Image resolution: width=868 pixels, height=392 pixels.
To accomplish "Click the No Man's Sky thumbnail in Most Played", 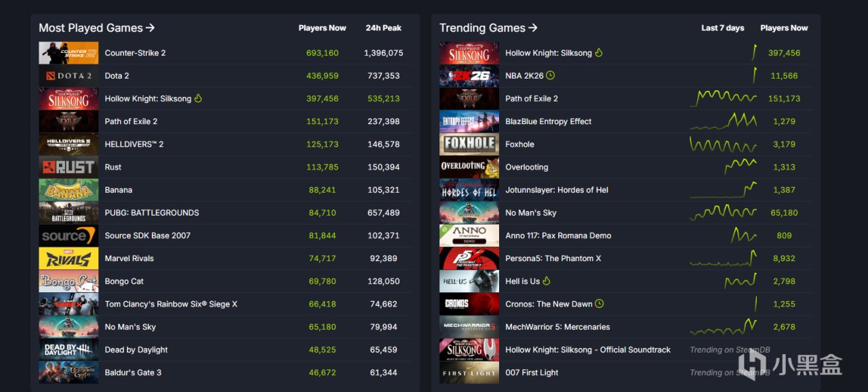I will (x=68, y=327).
